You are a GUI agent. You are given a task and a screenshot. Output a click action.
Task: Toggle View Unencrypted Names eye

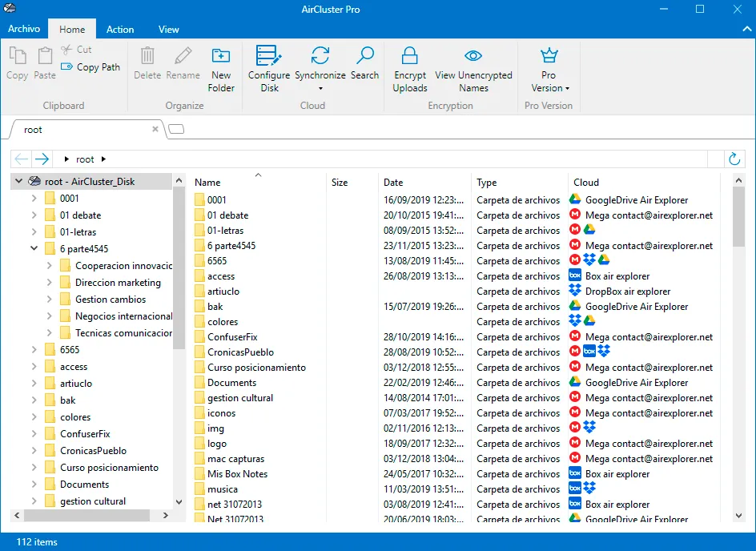point(473,56)
